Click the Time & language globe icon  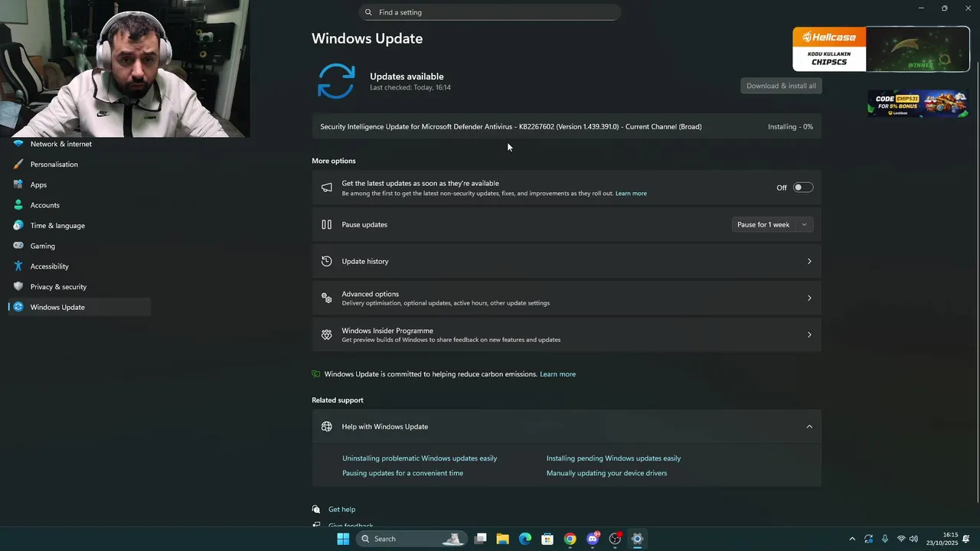click(18, 226)
